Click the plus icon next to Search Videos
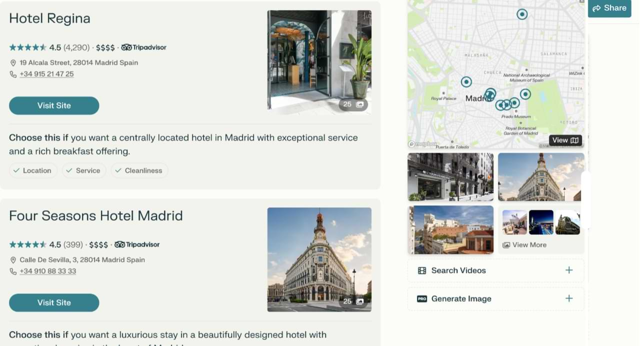Image resolution: width=644 pixels, height=346 pixels. tap(569, 270)
